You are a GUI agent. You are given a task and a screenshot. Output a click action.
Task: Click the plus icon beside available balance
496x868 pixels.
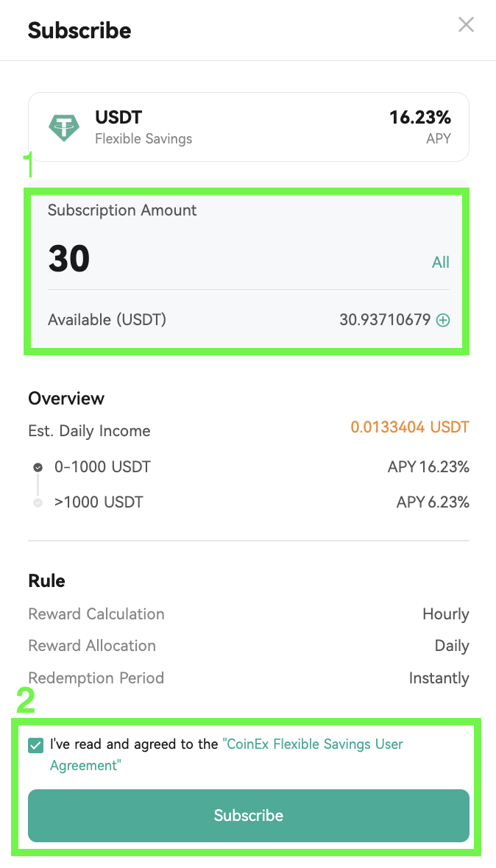[443, 320]
